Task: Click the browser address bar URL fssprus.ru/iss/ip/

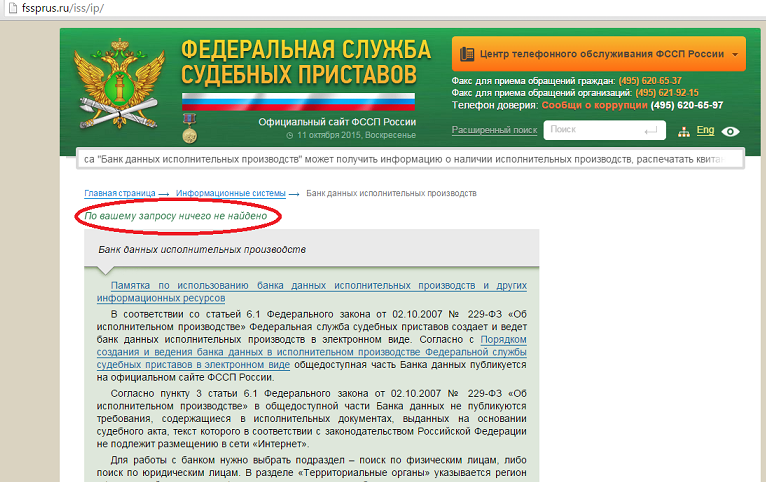Action: coord(63,8)
